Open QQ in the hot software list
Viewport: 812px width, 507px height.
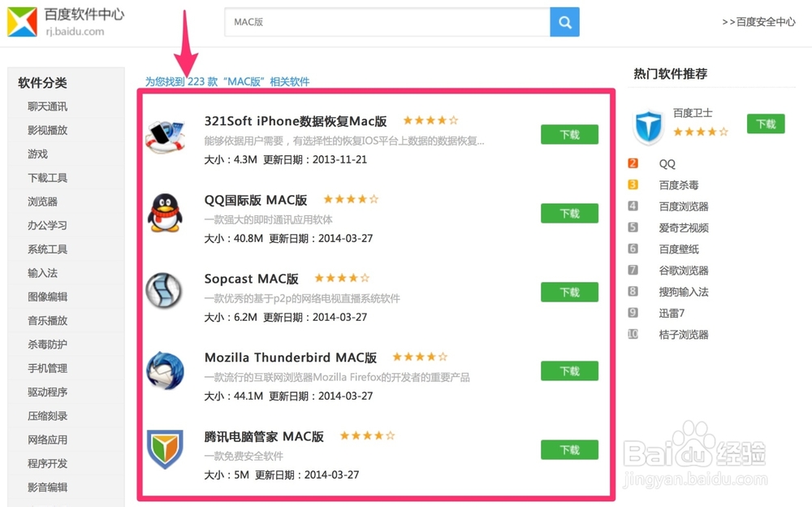667,164
